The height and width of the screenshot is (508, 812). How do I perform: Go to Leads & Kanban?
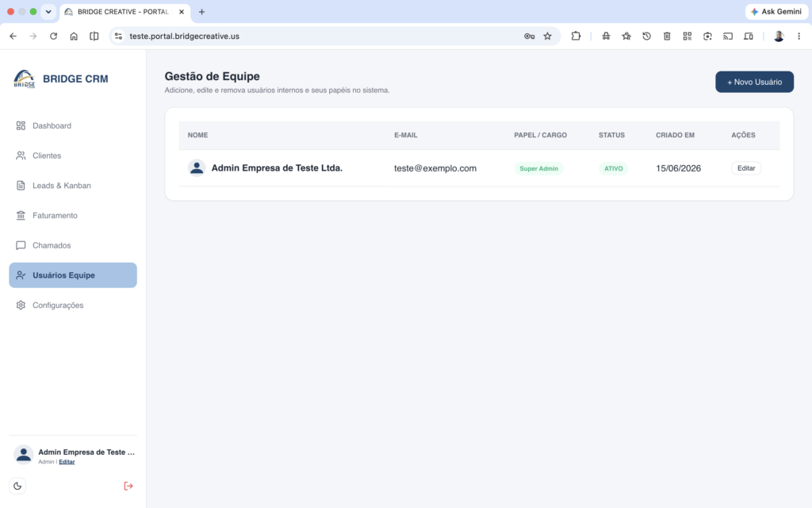[73, 186]
